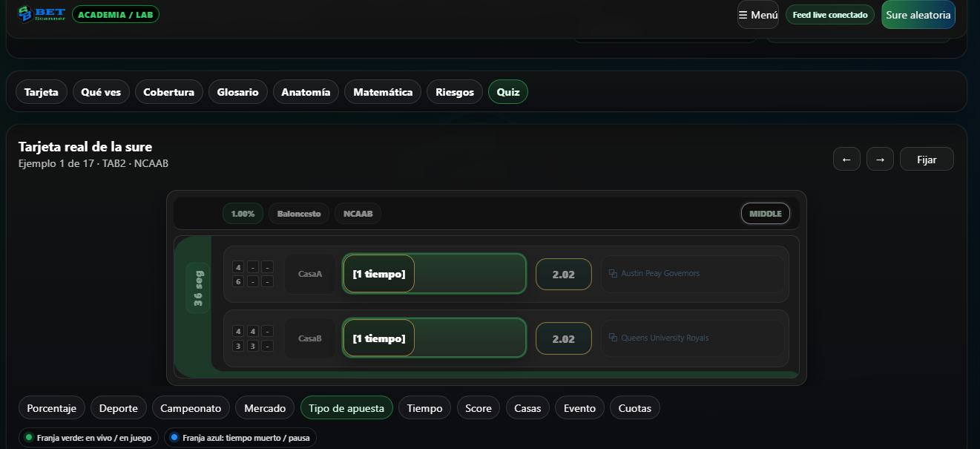Open the 1.00% percentage chip
980x449 pixels.
tap(243, 213)
